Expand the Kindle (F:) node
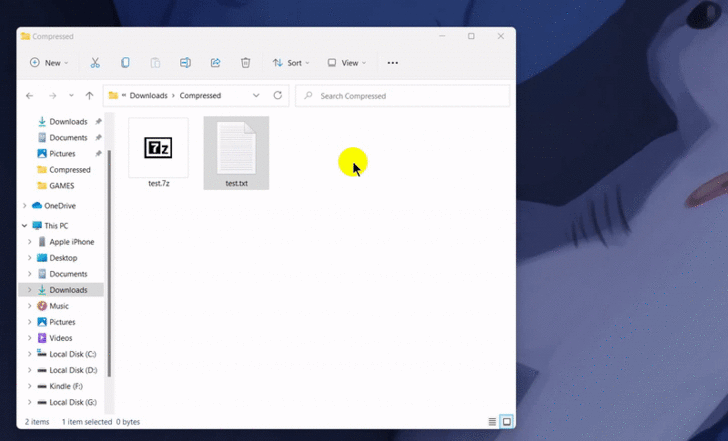The image size is (728, 441). click(x=30, y=386)
